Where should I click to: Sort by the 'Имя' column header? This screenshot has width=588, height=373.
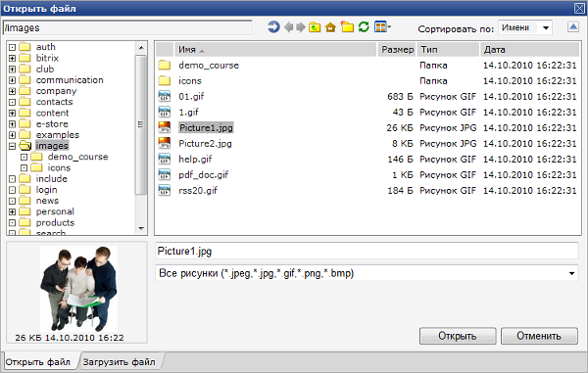point(275,49)
